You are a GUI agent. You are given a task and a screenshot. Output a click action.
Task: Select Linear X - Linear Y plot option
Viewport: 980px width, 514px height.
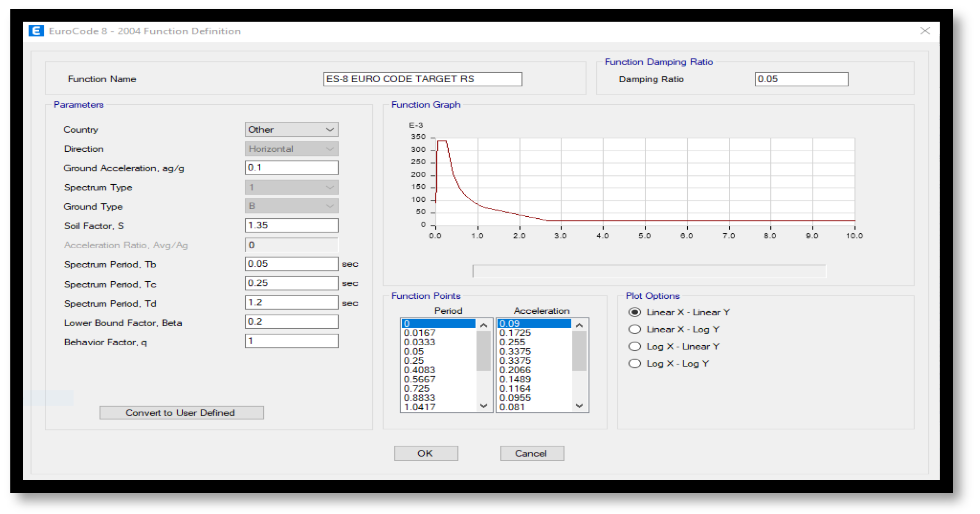635,312
